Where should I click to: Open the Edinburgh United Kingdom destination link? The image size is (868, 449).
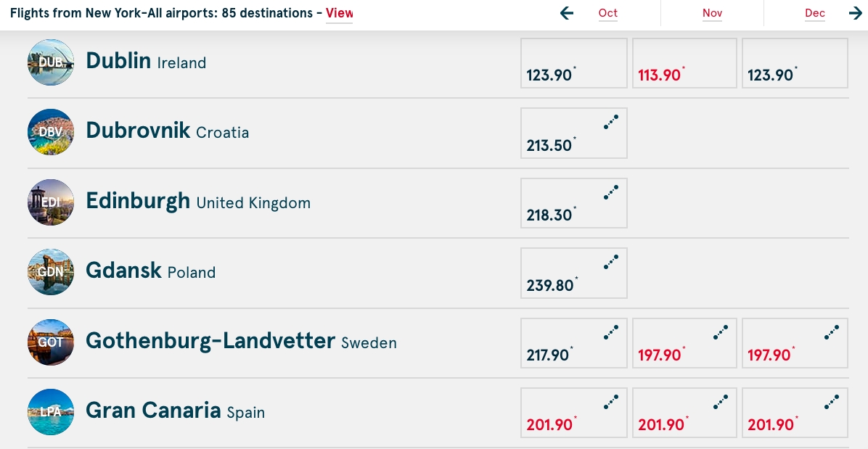197,201
